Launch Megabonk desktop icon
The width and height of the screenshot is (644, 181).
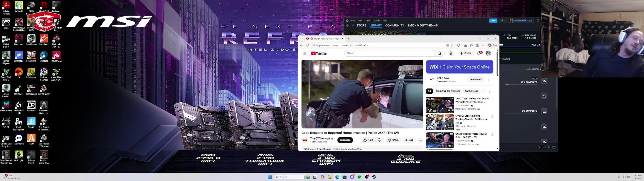(x=31, y=57)
